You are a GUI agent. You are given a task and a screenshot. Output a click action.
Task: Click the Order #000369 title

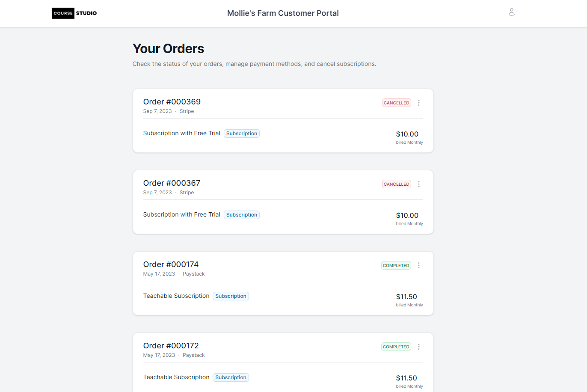172,102
